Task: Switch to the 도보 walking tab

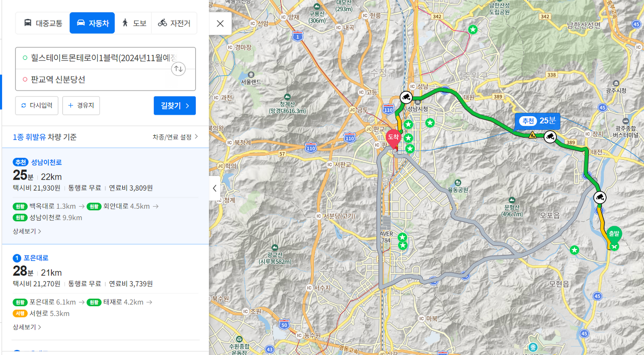Action: pos(133,23)
